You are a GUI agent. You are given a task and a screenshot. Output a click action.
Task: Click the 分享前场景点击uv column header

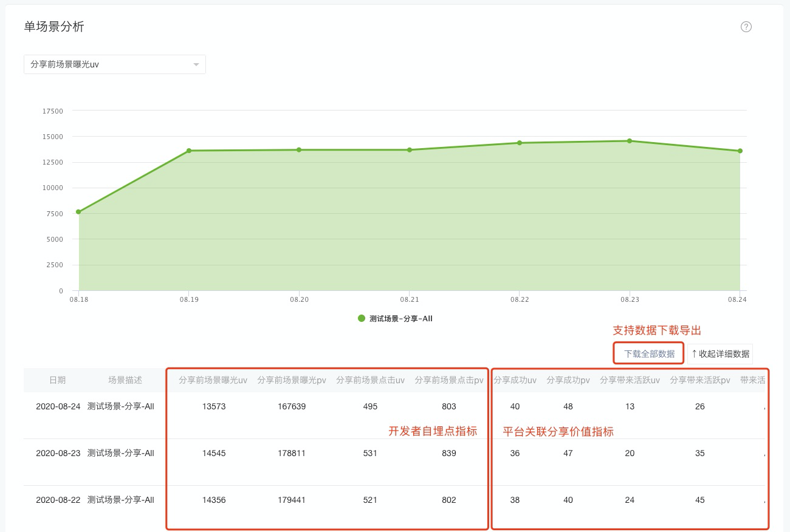point(370,380)
